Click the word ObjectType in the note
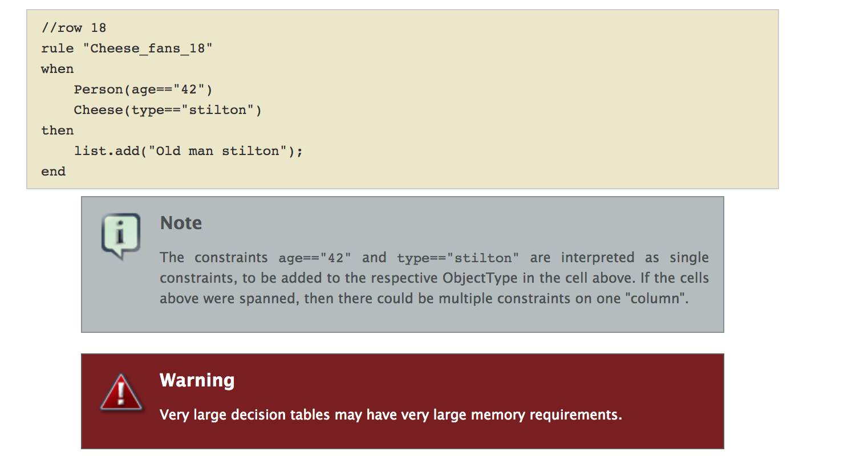This screenshot has width=868, height=464. click(480, 278)
